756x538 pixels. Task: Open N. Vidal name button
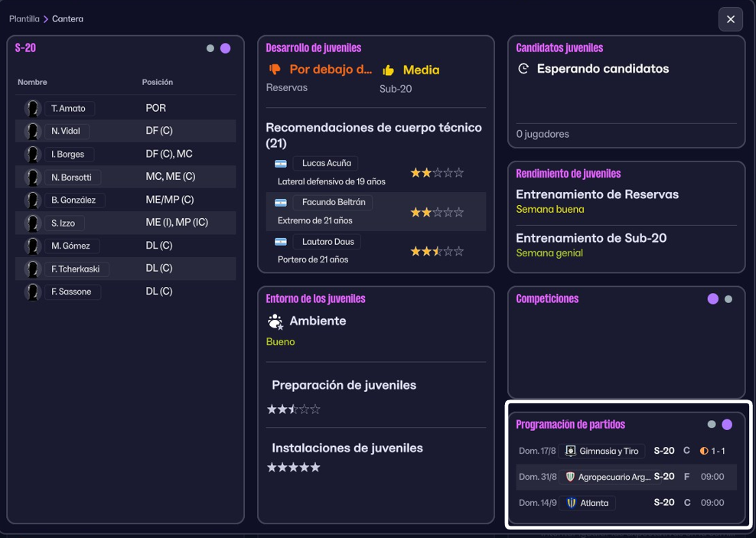[x=66, y=131]
